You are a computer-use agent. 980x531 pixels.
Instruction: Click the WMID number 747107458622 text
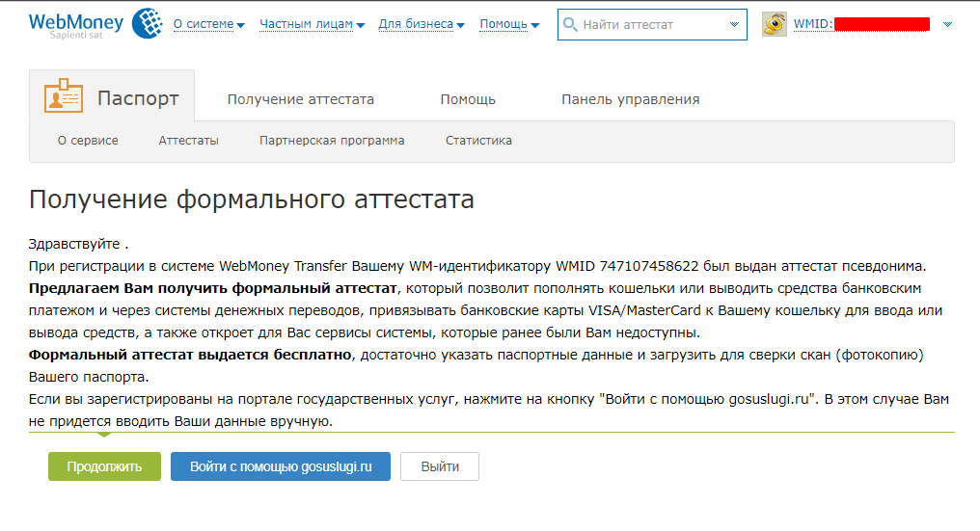pyautogui.click(x=649, y=266)
